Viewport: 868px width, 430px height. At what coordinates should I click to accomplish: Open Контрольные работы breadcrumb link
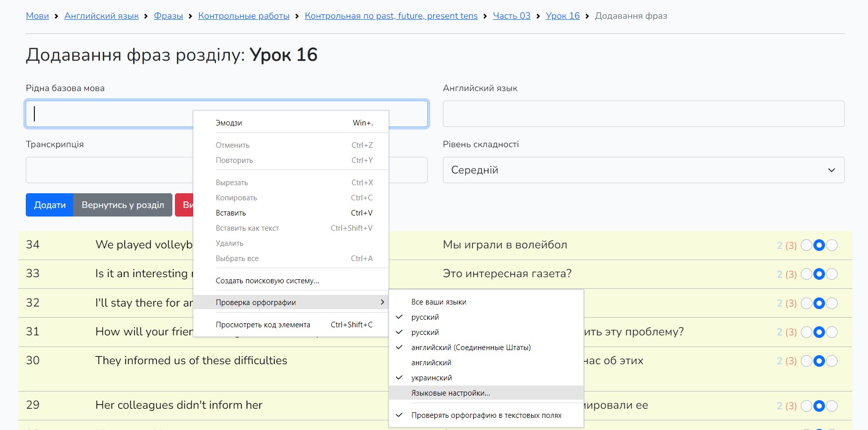click(x=244, y=16)
